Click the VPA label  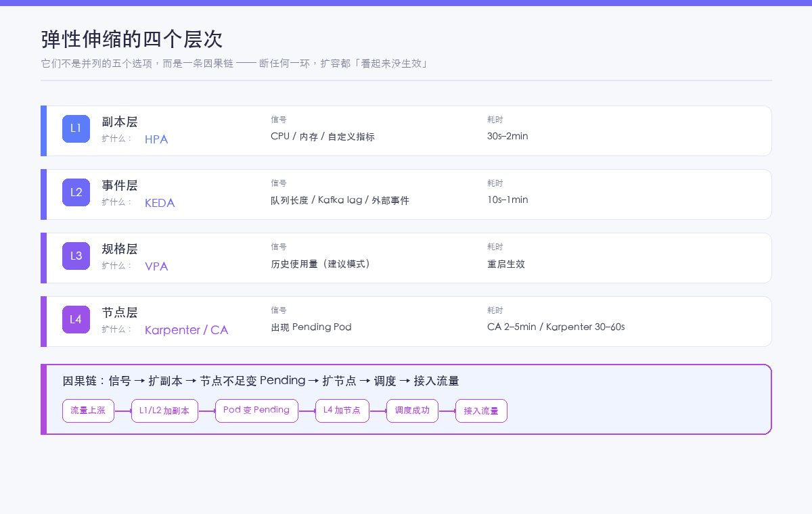(x=156, y=266)
